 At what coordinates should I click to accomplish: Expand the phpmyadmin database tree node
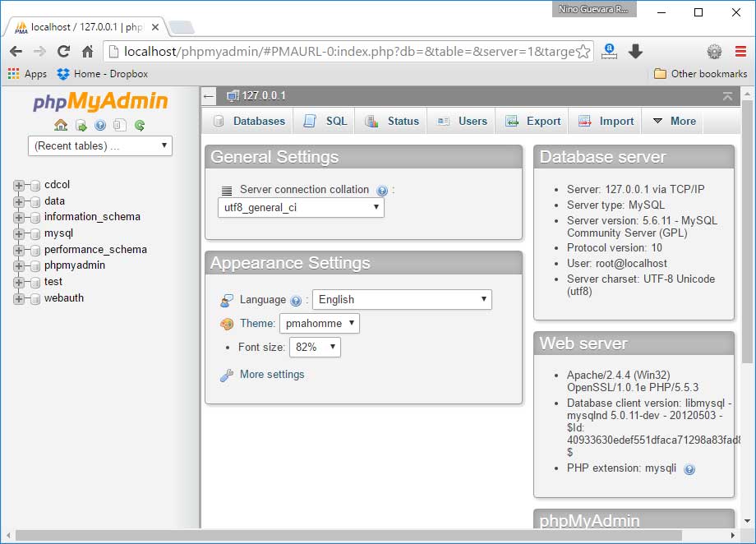(x=19, y=266)
